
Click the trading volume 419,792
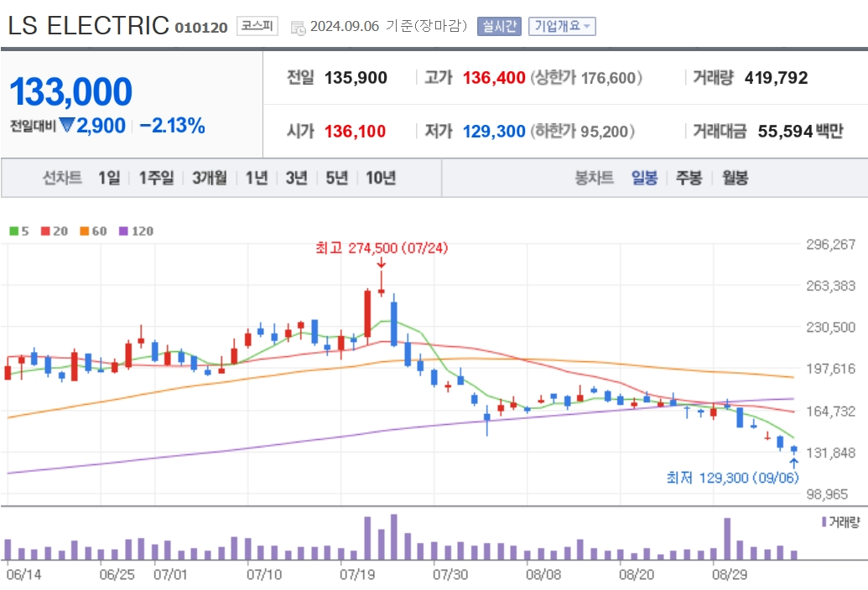point(776,77)
